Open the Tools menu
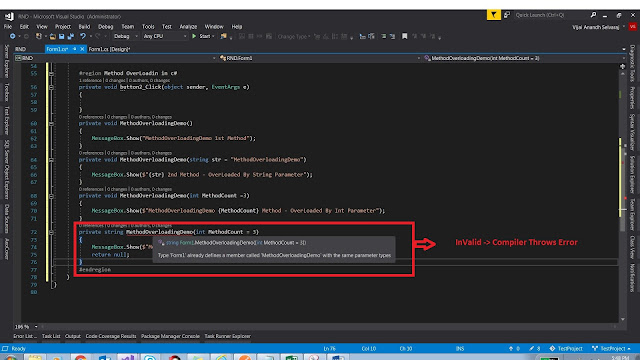This screenshot has width=640, height=360. point(148,27)
